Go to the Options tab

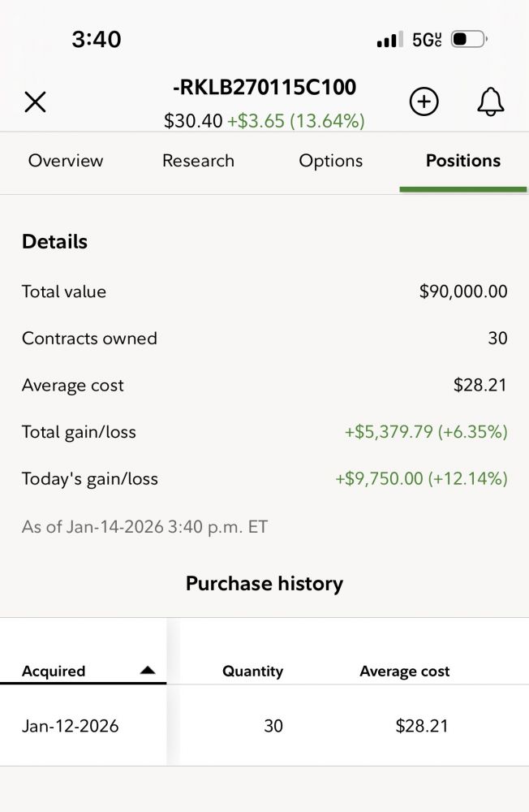(x=331, y=161)
